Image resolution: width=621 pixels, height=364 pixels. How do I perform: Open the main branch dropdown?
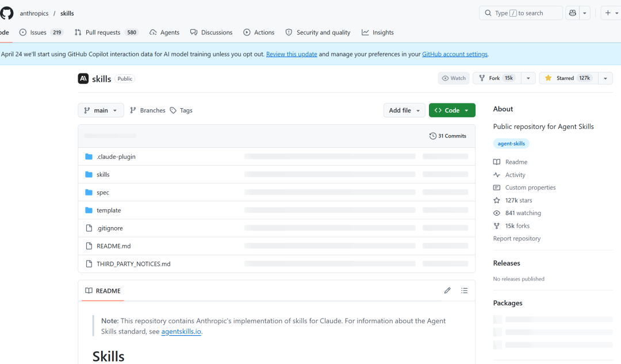(x=101, y=110)
